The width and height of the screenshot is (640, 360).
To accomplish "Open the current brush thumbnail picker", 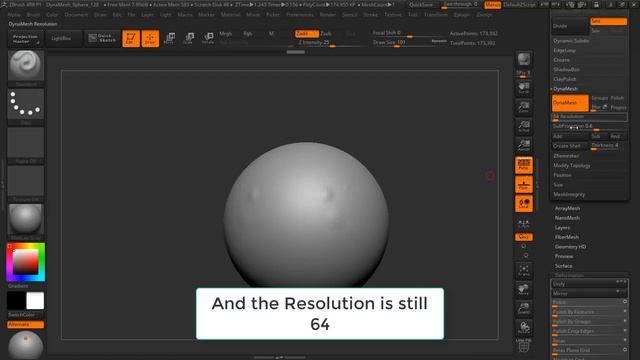I will (x=26, y=65).
